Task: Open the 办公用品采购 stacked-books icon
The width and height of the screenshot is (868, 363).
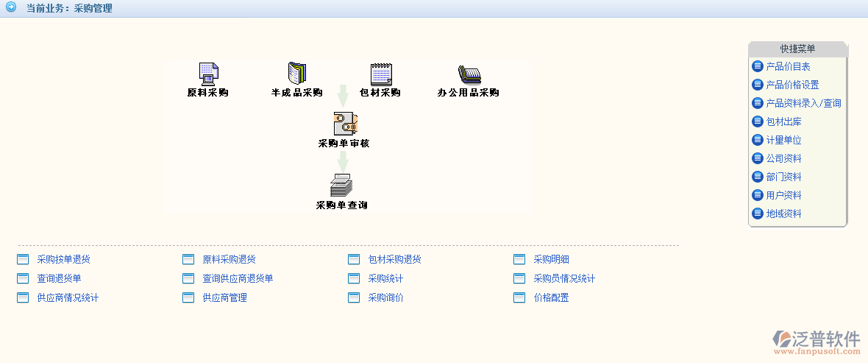Action: coord(469,75)
